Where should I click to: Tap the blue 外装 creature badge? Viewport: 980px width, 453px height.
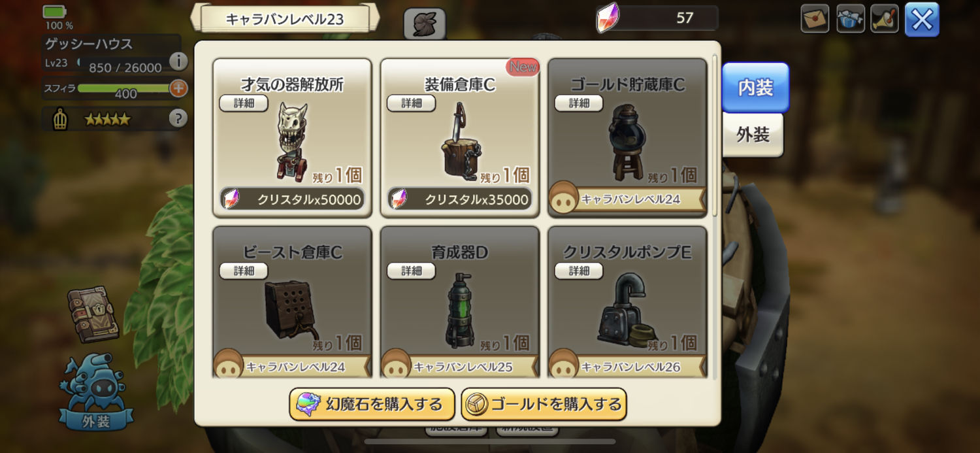(96, 392)
